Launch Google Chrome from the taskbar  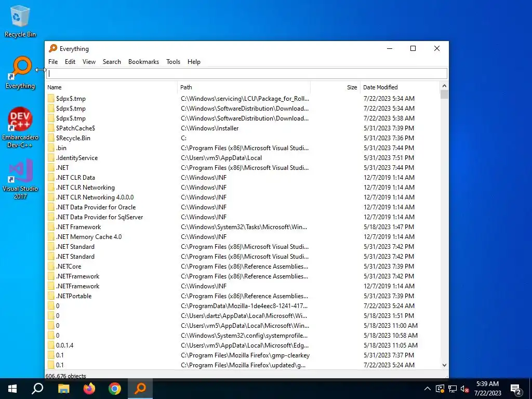(x=115, y=389)
